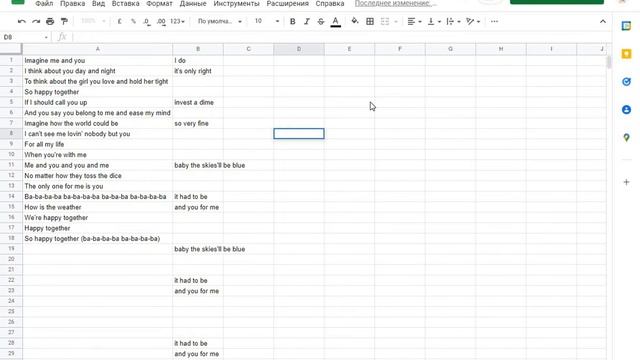Select cell 'Imagine me and you'
This screenshot has width=640, height=360.
(x=98, y=60)
